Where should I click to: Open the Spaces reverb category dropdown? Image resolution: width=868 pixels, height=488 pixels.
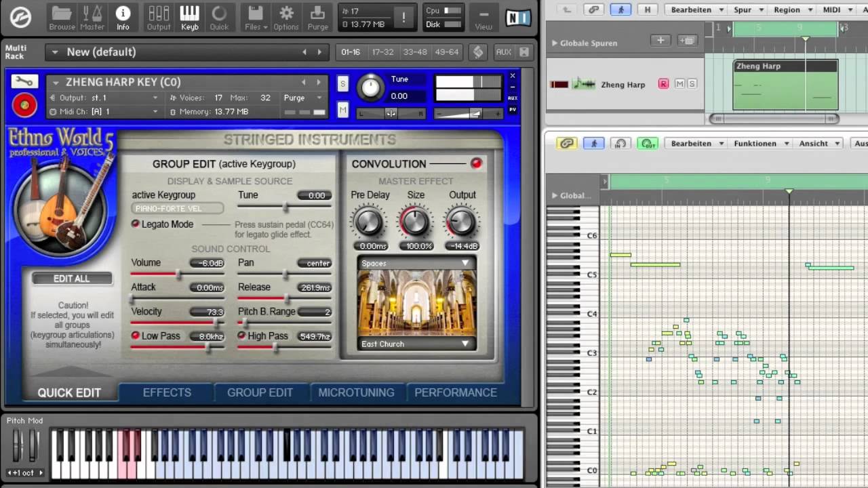(x=416, y=263)
